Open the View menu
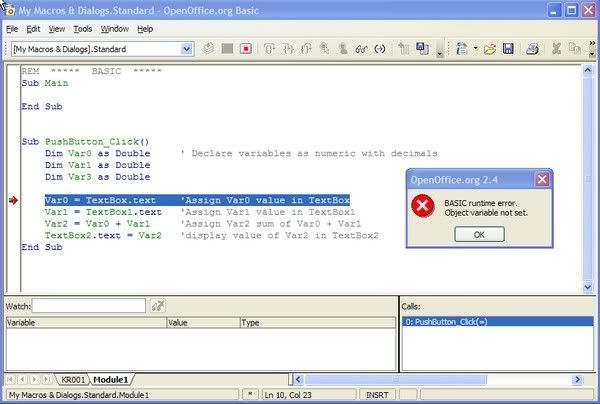 (57, 29)
